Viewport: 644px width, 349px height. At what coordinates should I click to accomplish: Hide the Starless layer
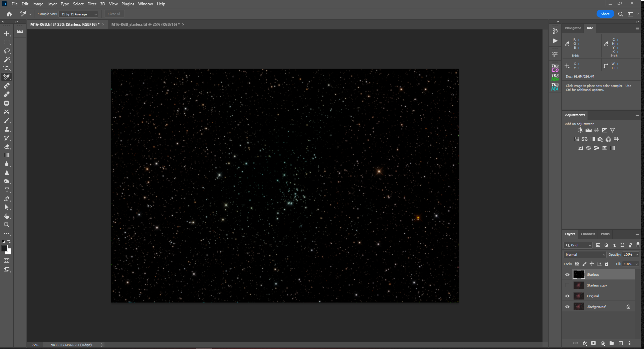567,275
